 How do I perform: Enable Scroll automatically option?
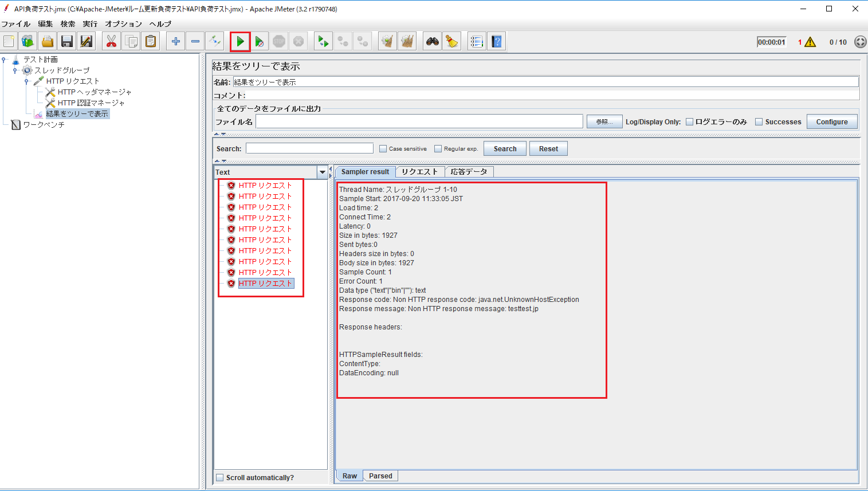pyautogui.click(x=220, y=477)
